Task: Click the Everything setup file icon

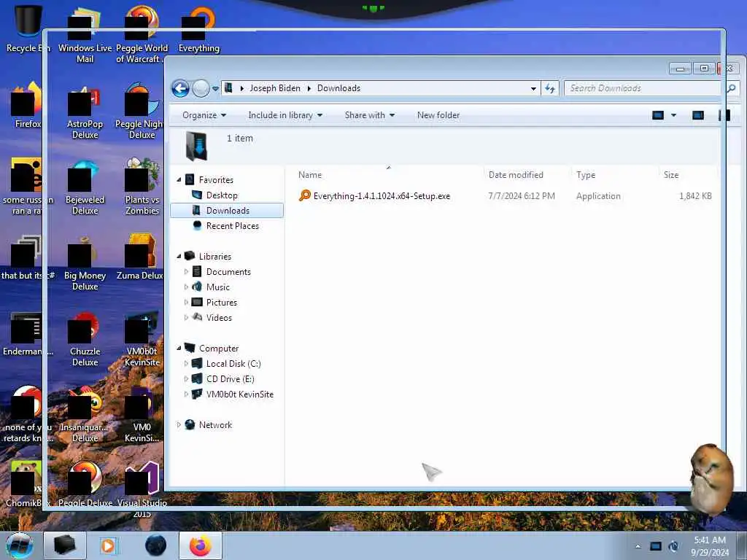Action: tap(304, 195)
